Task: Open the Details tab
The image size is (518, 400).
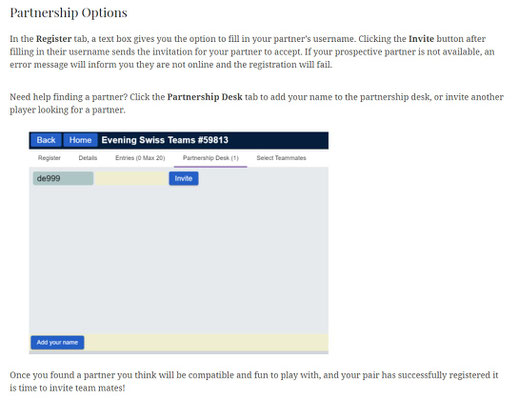Action: coord(88,158)
